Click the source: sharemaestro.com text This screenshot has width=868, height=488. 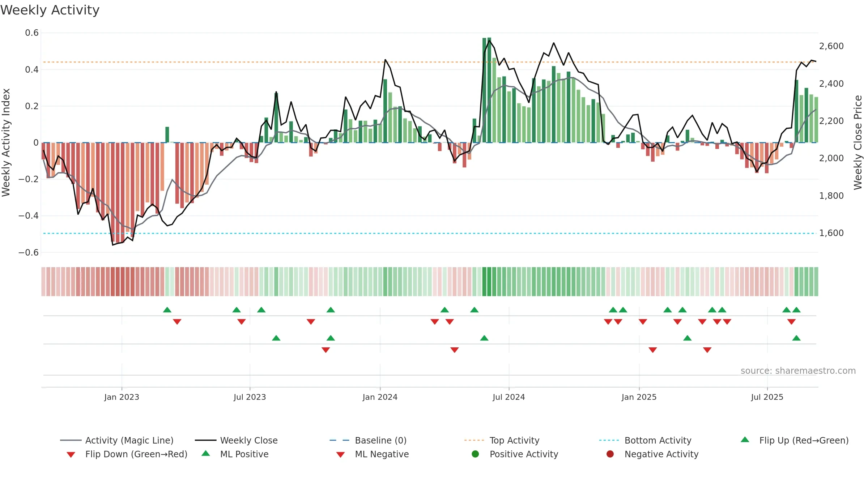[x=798, y=371]
